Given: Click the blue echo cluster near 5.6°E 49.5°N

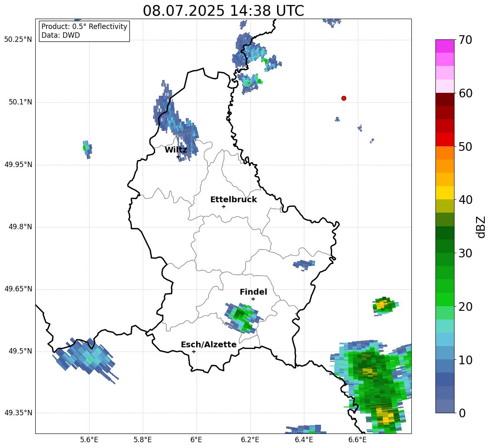Looking at the screenshot, I should pos(85,360).
